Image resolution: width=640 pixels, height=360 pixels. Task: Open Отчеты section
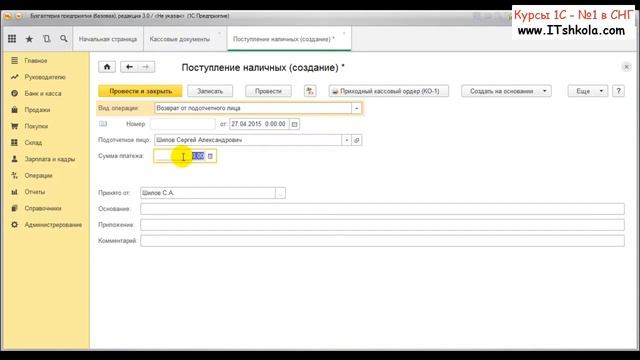coord(35,192)
